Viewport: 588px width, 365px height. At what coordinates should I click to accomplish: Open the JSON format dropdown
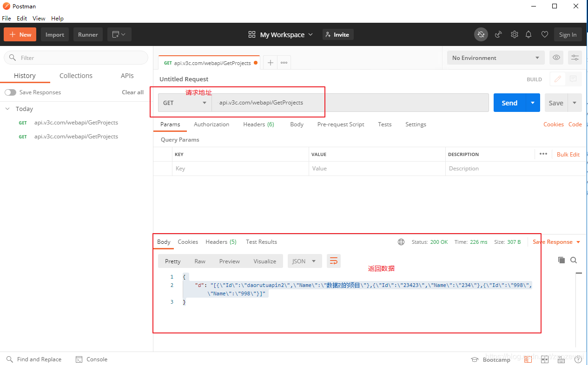[304, 261]
